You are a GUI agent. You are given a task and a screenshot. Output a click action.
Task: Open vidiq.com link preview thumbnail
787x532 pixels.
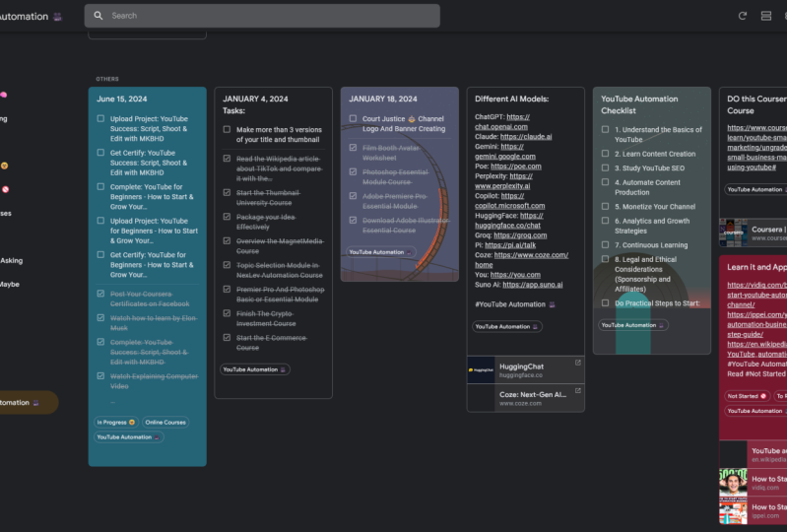733,483
